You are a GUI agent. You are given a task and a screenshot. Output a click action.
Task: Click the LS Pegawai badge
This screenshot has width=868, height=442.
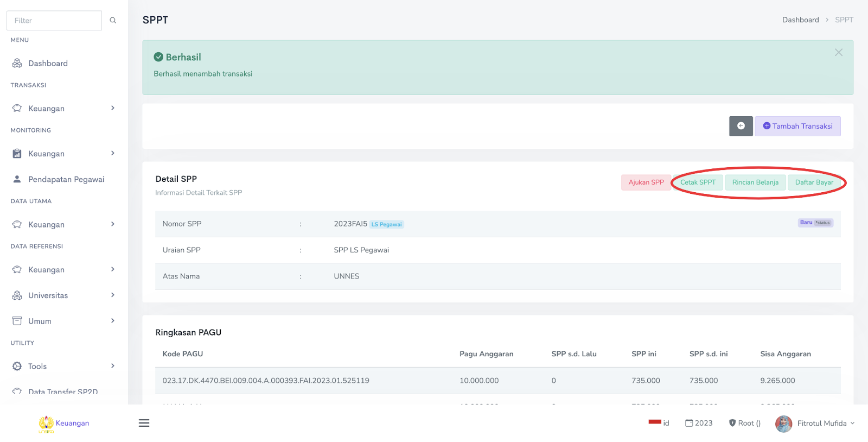[x=387, y=224]
